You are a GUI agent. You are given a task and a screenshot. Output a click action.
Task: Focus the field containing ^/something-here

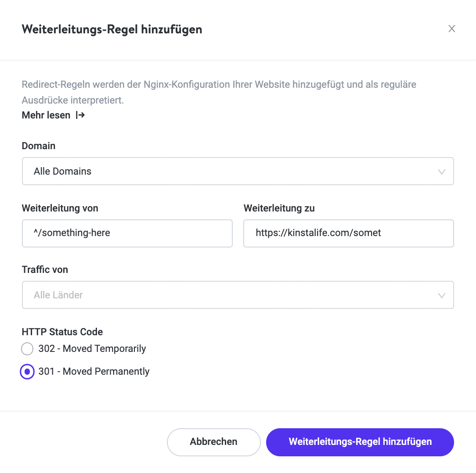[127, 233]
